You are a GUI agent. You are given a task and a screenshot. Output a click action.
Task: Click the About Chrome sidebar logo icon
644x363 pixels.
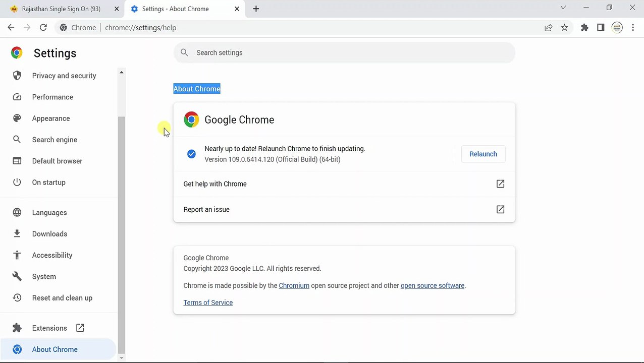(x=17, y=349)
